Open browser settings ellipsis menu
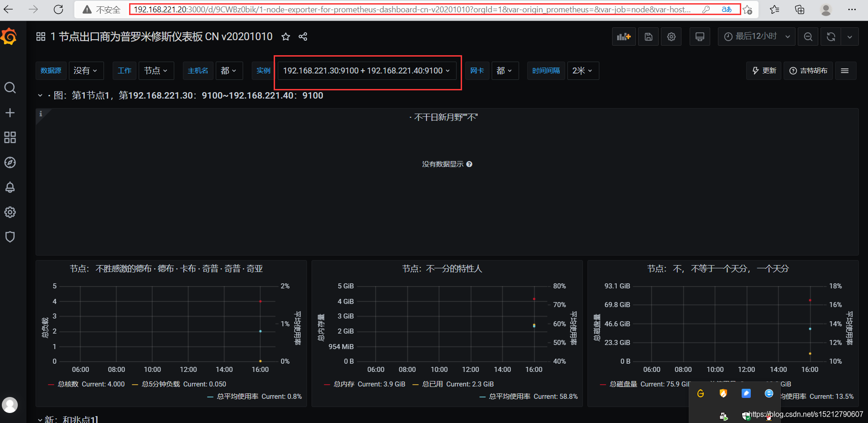This screenshot has height=423, width=868. tap(852, 9)
